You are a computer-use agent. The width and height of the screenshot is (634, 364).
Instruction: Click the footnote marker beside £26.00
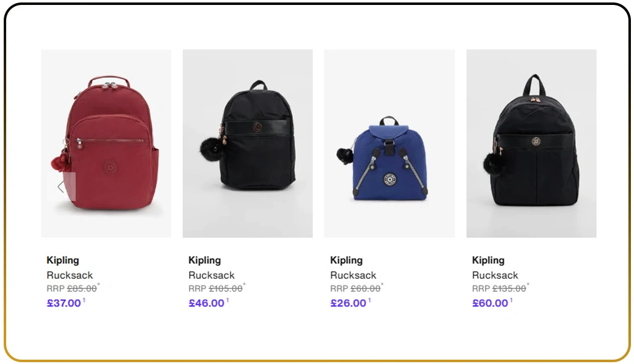coord(369,300)
